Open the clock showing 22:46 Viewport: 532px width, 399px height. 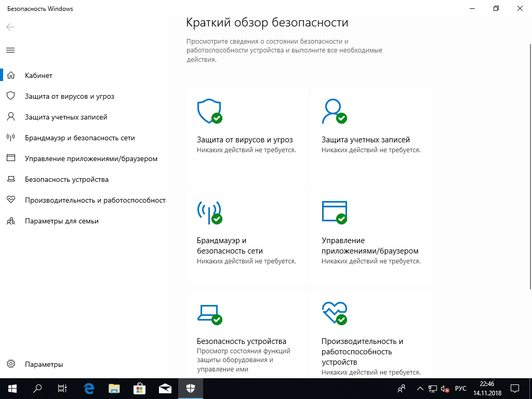487,389
